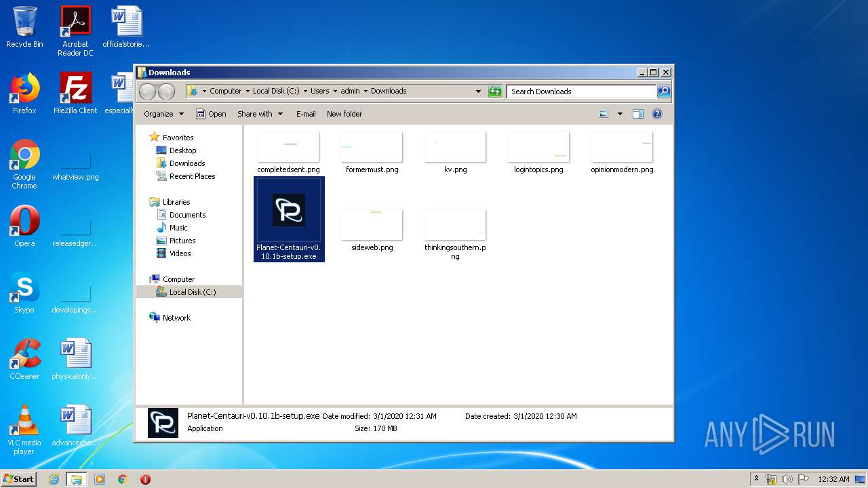Viewport: 868px width, 488px height.
Task: Select the sideweb.png file
Action: [x=372, y=230]
